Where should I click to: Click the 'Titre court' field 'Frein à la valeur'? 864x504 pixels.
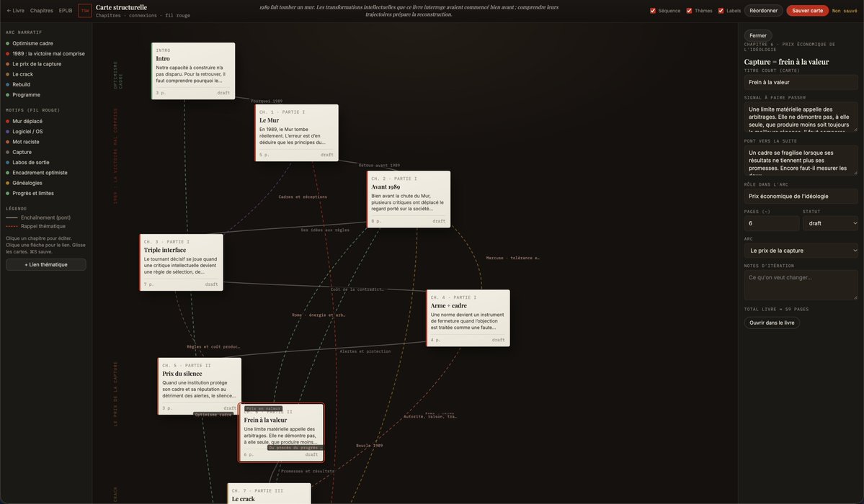801,82
